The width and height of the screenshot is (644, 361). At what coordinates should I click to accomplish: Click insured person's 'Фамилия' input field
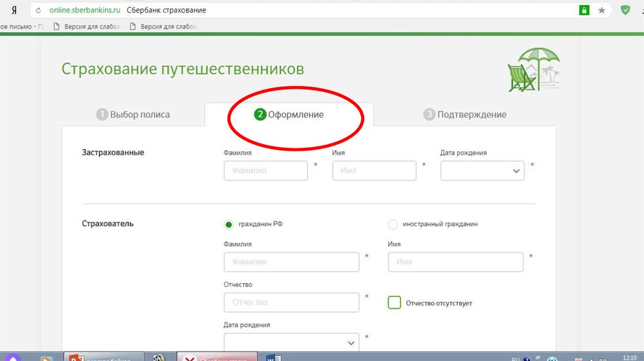265,171
